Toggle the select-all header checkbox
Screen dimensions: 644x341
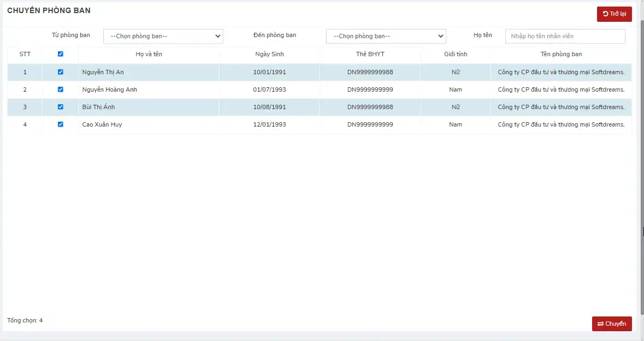pos(61,54)
